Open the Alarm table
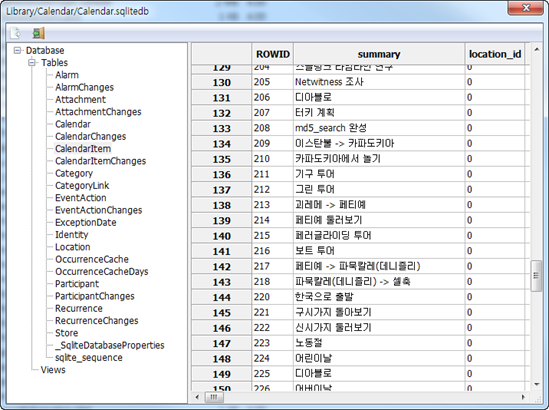 (x=67, y=75)
